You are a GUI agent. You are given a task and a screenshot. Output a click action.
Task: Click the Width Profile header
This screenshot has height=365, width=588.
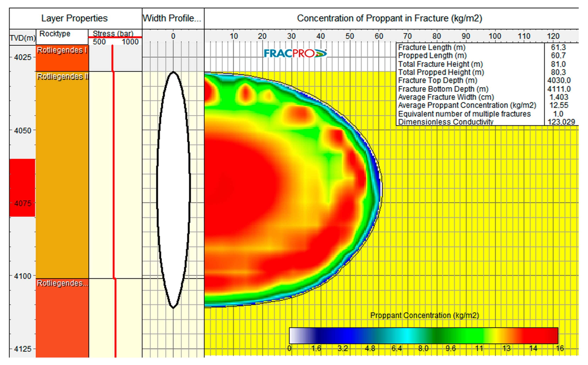coord(172,18)
